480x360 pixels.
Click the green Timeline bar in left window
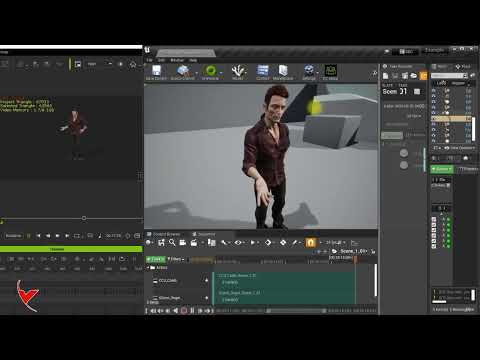click(x=71, y=249)
